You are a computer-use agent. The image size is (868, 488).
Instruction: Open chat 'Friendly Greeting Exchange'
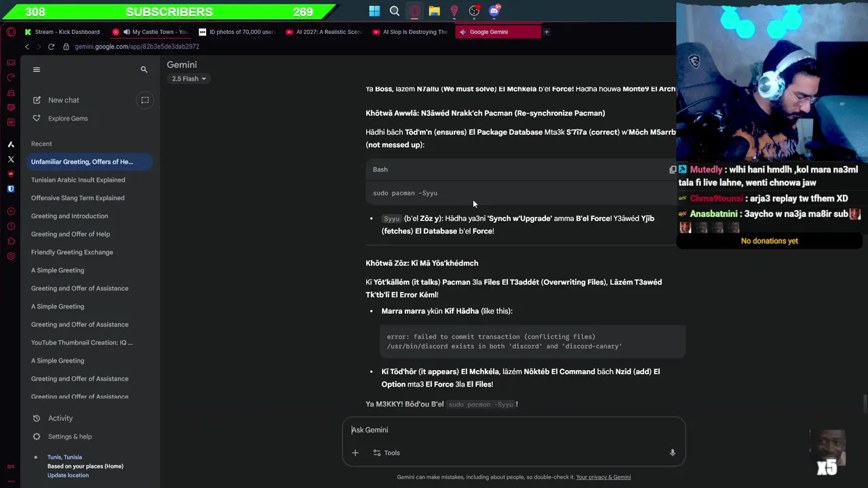pos(72,252)
